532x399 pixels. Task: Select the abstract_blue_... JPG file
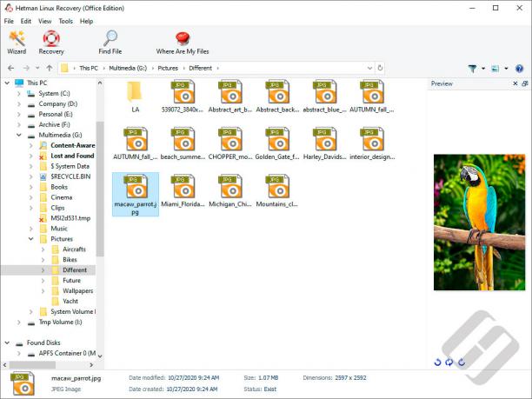[x=325, y=96]
